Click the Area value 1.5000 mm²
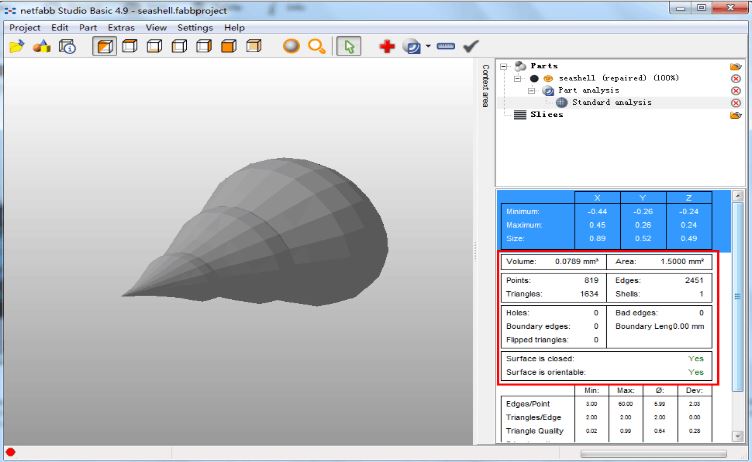The image size is (752, 462). click(x=682, y=261)
